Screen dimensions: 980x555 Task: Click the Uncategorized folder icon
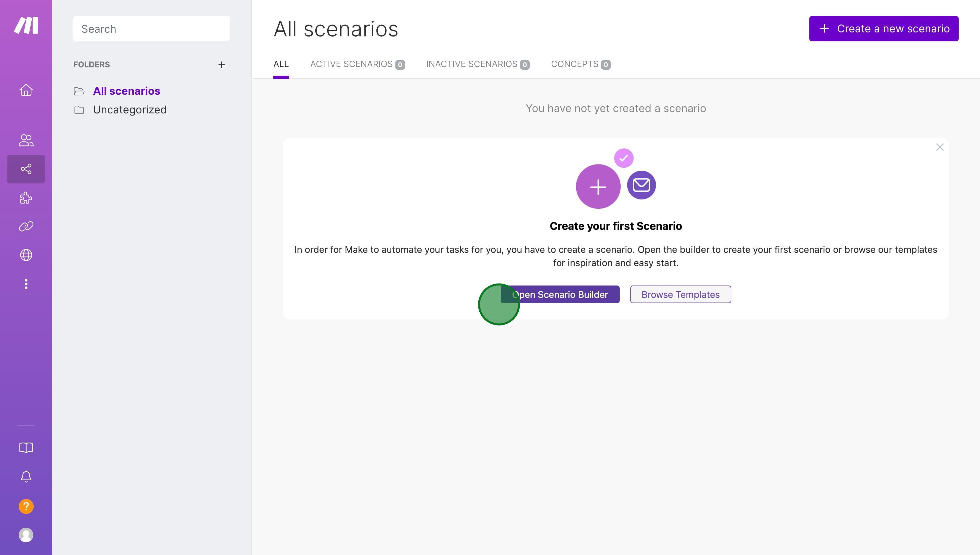79,110
